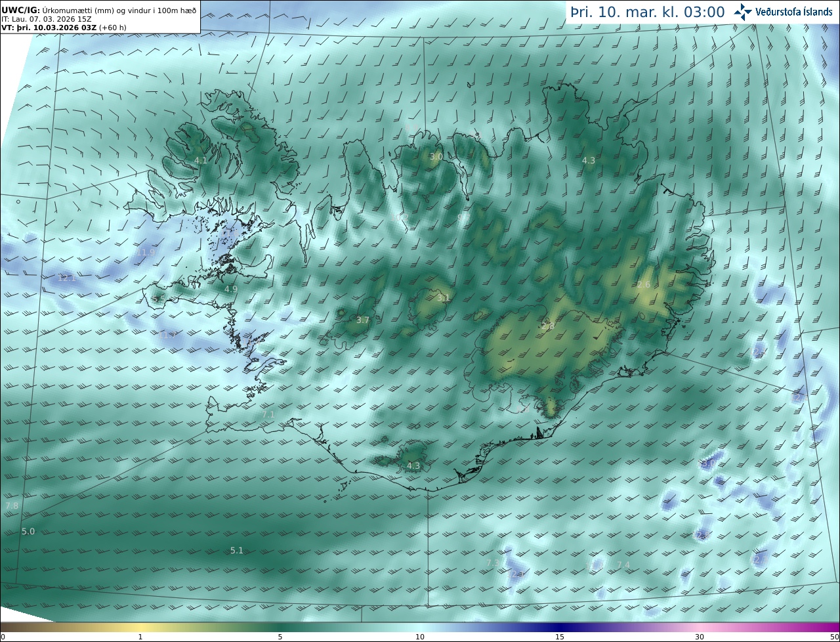Image resolution: width=840 pixels, height=642 pixels.
Task: Click the 0 tick label on color scale
Action: [x=3, y=637]
